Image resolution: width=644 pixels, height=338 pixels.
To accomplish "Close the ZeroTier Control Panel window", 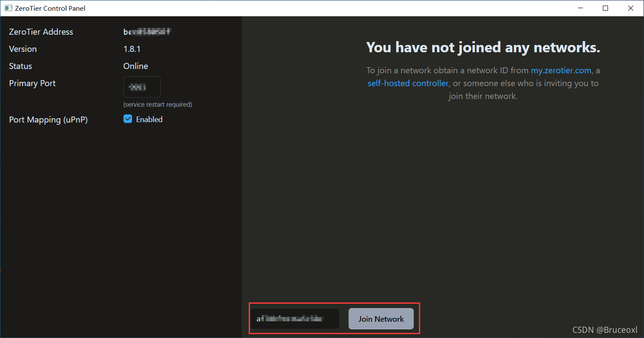I will 631,8.
